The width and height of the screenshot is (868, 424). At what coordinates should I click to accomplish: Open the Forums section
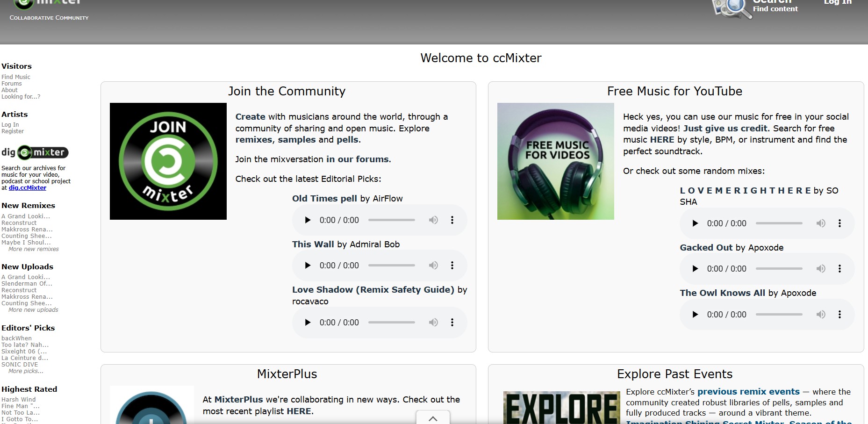coord(12,83)
